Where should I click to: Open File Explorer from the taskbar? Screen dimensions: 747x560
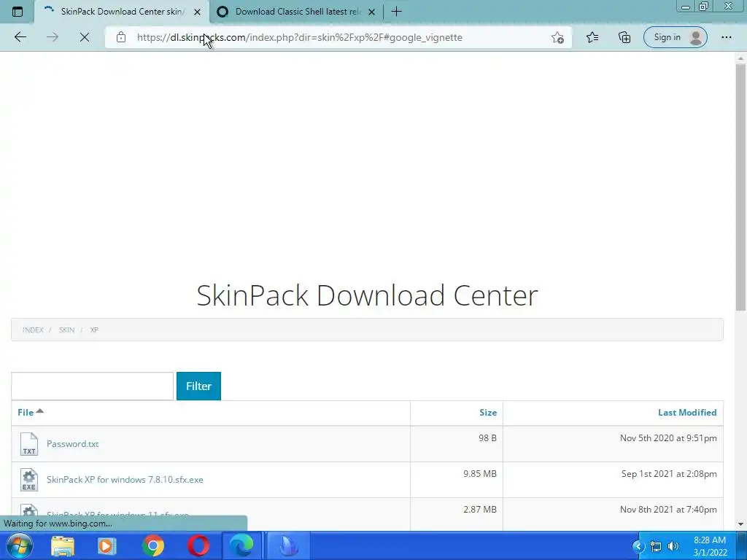coord(63,546)
